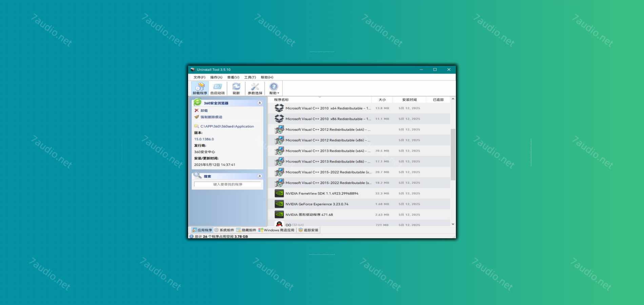Switch to the 系统组件 tab
This screenshot has width=644, height=305.
tap(224, 230)
